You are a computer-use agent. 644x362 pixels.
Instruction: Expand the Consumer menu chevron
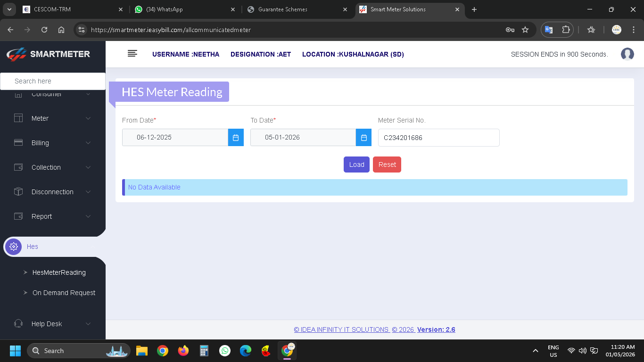click(x=88, y=94)
